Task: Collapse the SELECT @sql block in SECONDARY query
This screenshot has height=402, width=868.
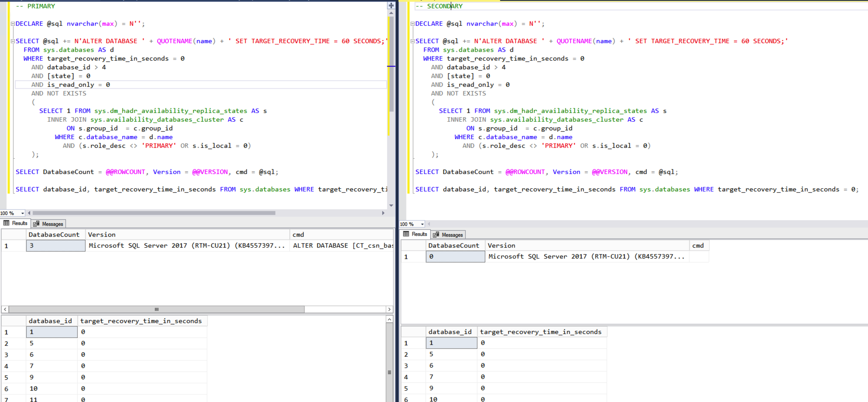Action: click(412, 41)
